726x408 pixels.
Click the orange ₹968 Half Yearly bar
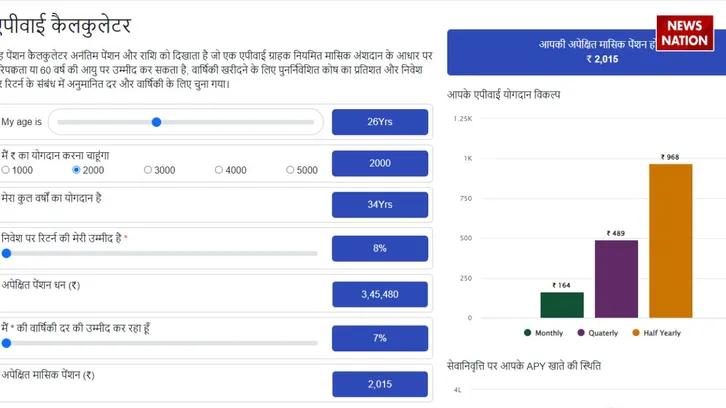click(670, 241)
